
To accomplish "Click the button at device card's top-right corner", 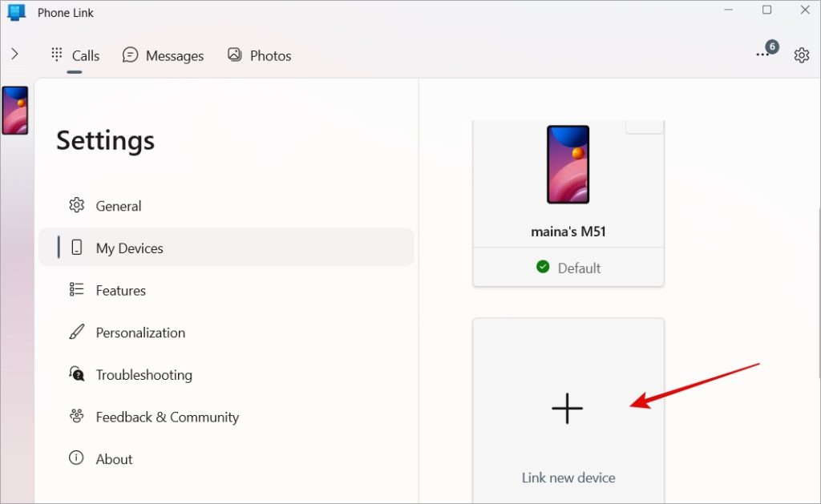I will pyautogui.click(x=644, y=127).
